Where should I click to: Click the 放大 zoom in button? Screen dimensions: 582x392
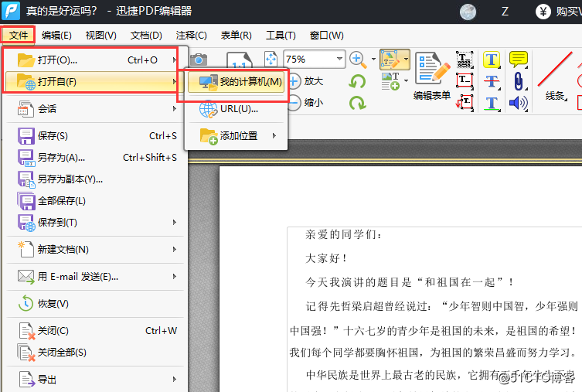pyautogui.click(x=306, y=81)
